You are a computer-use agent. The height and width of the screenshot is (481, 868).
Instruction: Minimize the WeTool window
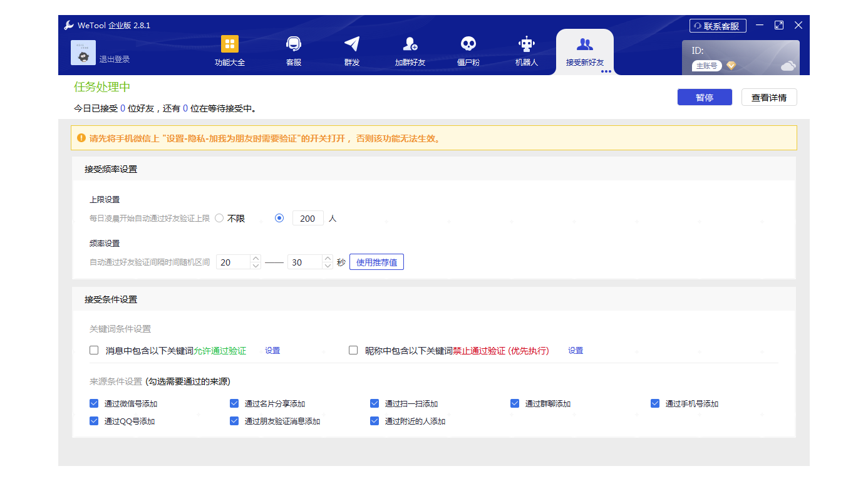(x=760, y=25)
